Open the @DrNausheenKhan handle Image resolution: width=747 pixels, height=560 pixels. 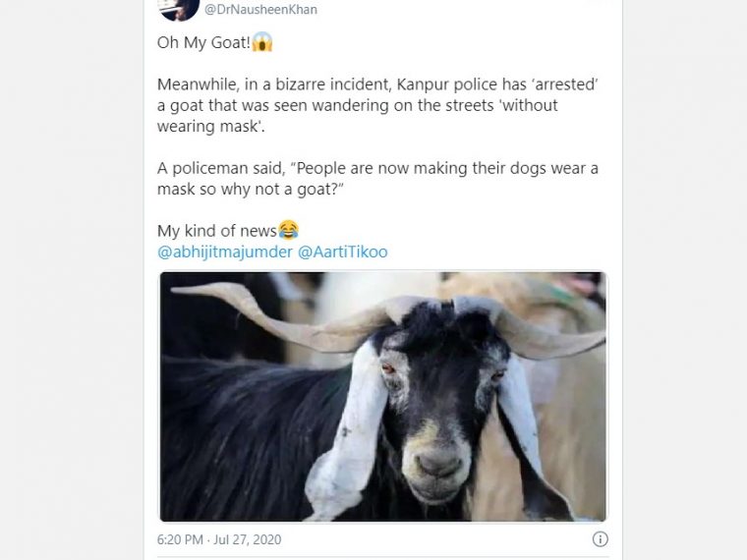click(260, 9)
